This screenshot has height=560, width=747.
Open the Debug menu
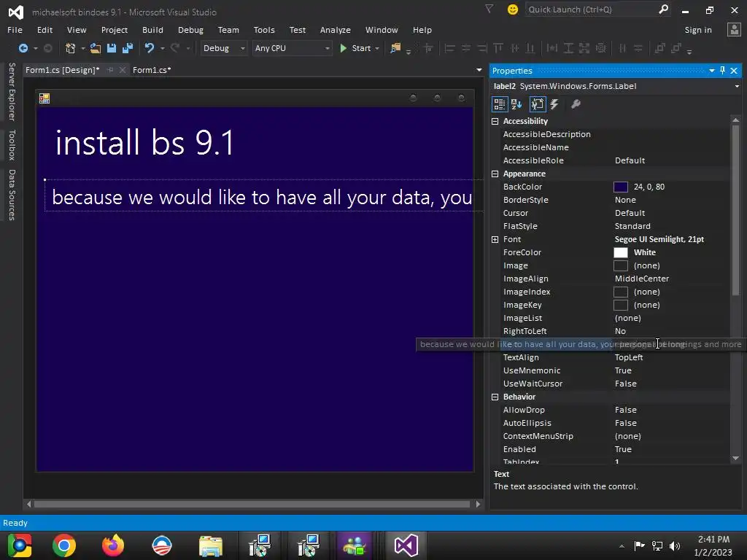coord(190,30)
